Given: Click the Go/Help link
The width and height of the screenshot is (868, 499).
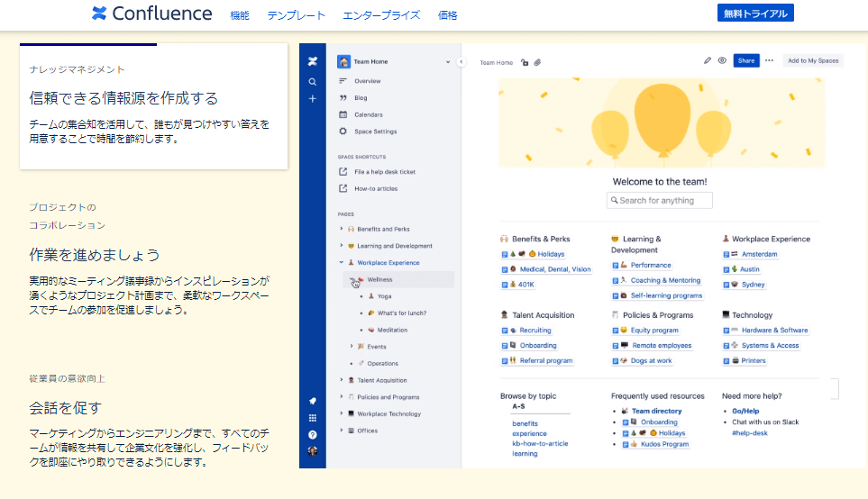Looking at the screenshot, I should point(745,411).
